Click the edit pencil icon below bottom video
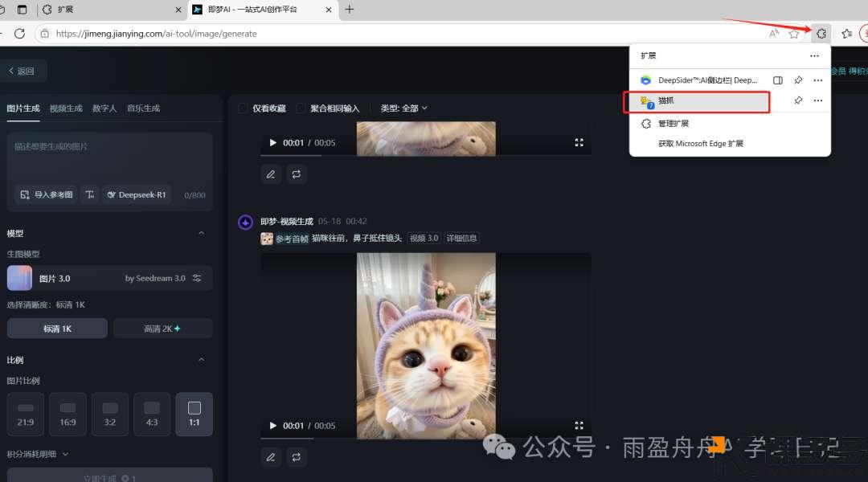Viewport: 868px width, 482px height. 271,457
